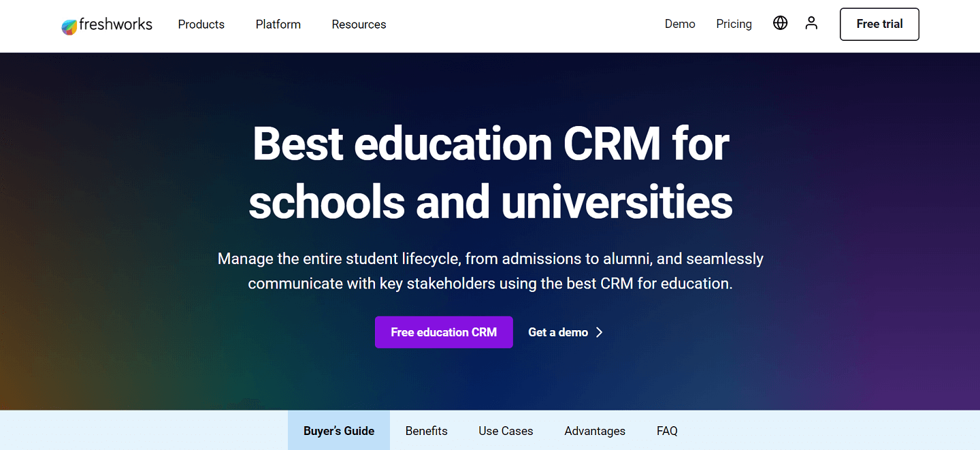Select the highlighted Buyer's Guide tab
980x450 pixels.
pyautogui.click(x=338, y=430)
